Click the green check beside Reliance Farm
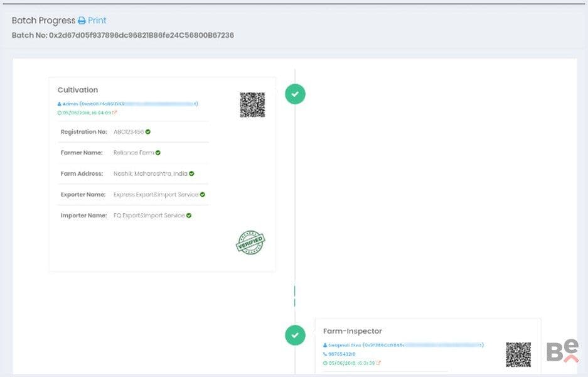588x377 pixels. [158, 153]
